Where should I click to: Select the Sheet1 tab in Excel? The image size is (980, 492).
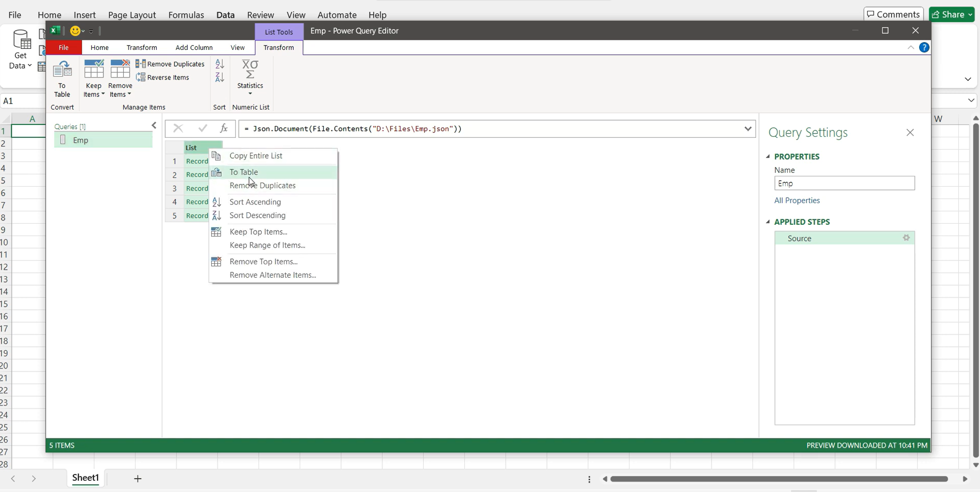click(86, 478)
